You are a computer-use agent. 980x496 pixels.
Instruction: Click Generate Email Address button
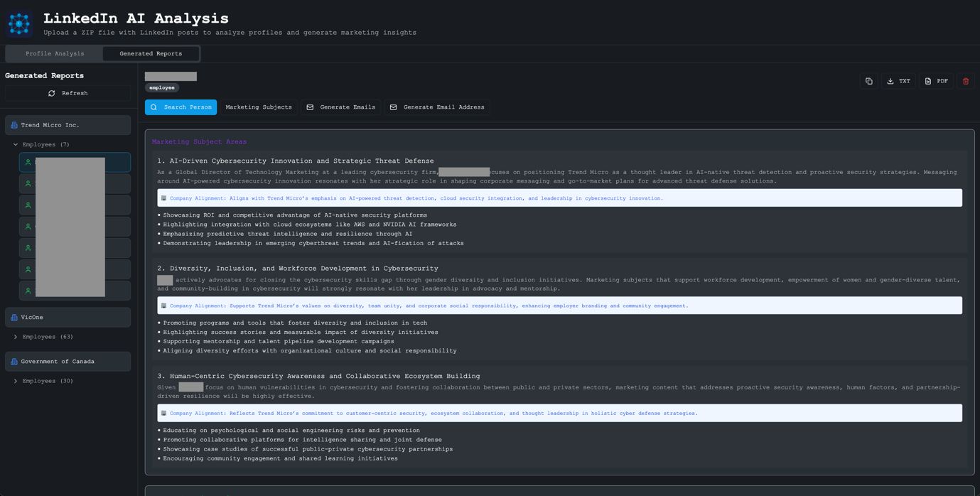[436, 107]
